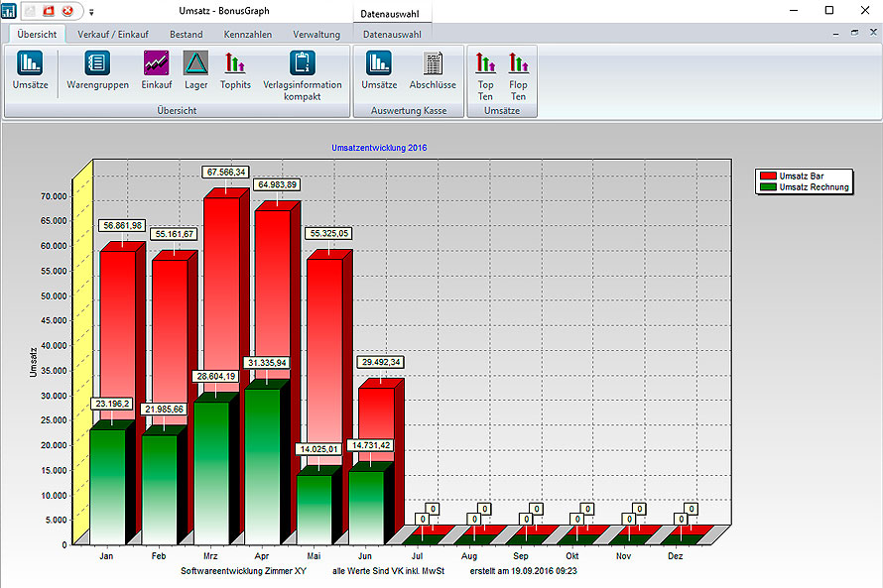883x588 pixels.
Task: Restore the inner document window
Action: click(x=854, y=33)
